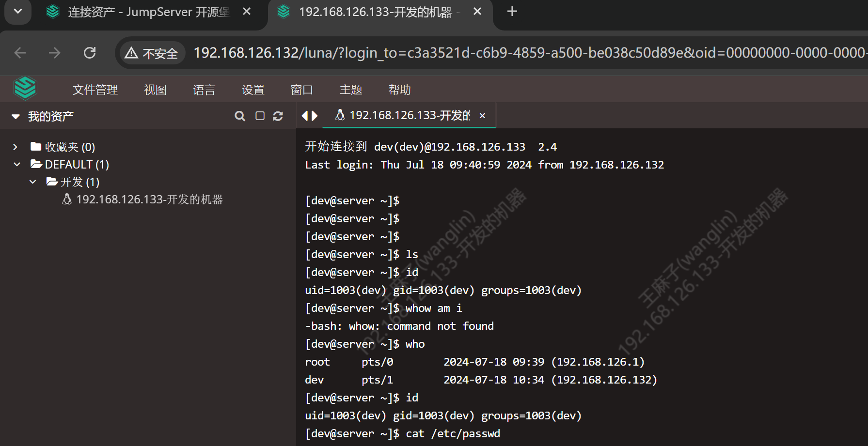Open the 设置 menu

pos(253,90)
